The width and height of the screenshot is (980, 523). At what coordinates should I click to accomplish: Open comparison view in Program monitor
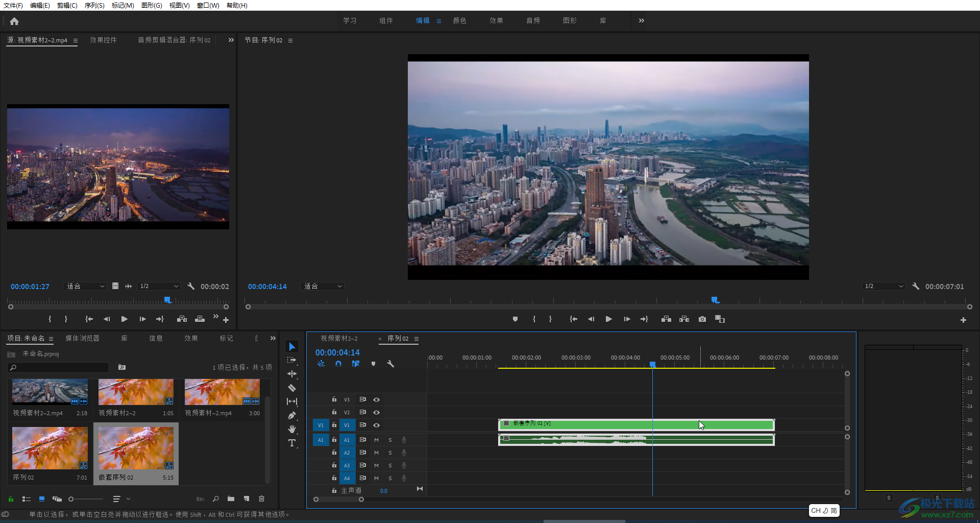(720, 319)
